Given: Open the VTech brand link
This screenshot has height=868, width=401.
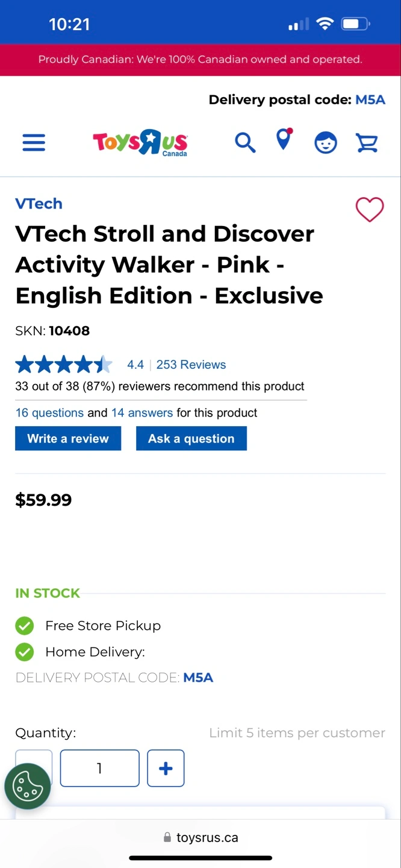Looking at the screenshot, I should point(39,204).
